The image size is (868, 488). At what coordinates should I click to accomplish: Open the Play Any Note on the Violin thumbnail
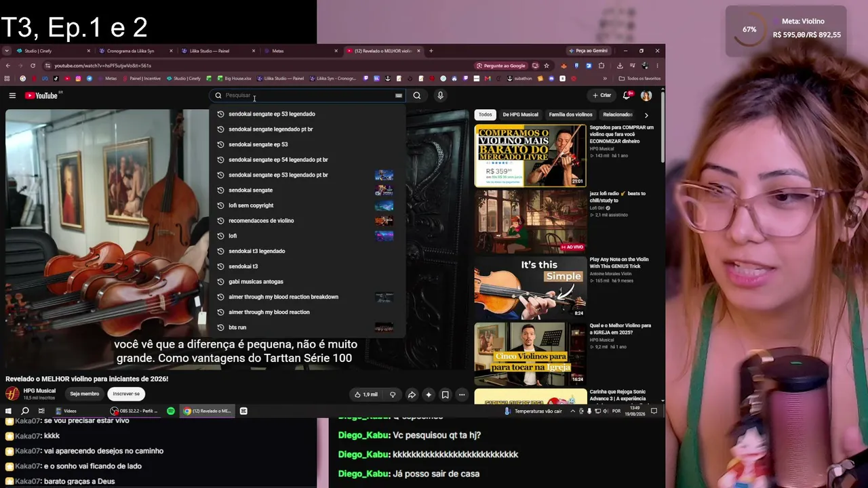530,287
